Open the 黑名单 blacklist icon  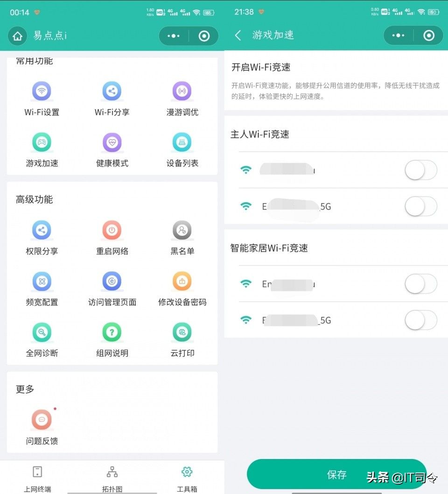182,230
